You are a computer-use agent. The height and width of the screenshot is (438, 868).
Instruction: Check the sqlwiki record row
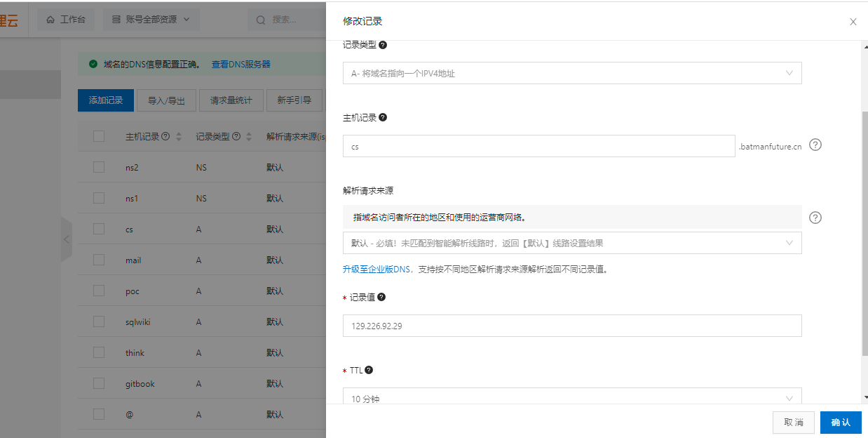click(99, 322)
